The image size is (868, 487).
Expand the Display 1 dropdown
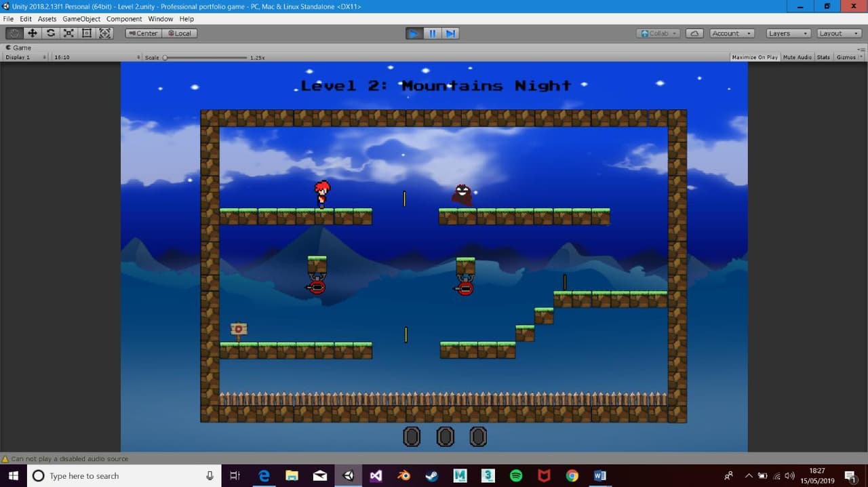point(26,58)
